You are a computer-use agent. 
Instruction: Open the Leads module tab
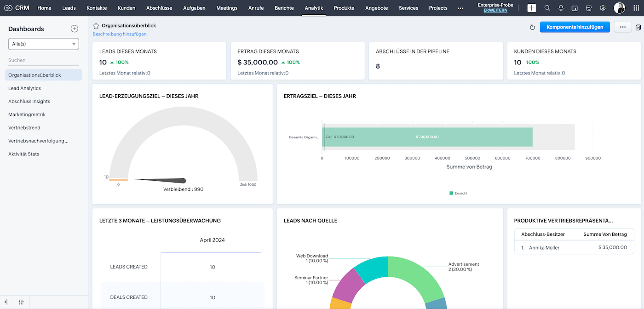click(x=69, y=8)
